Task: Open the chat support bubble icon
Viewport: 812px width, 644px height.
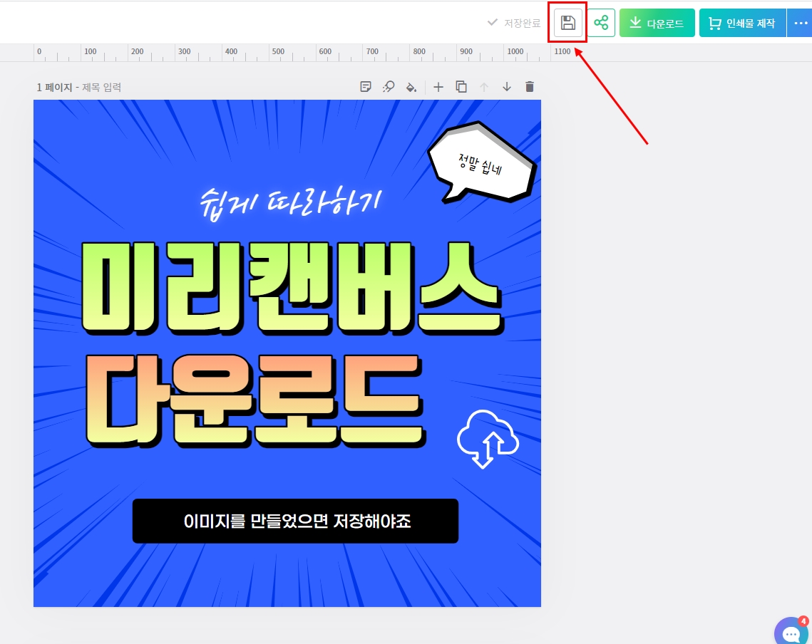Action: click(792, 631)
